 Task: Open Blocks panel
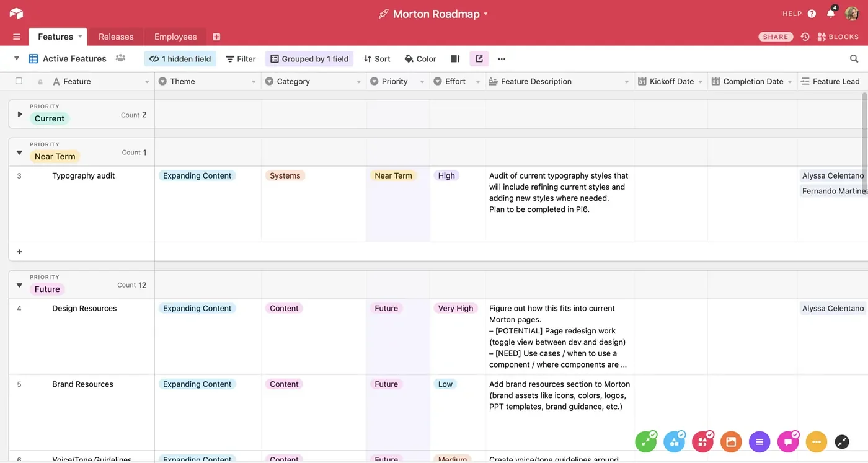point(838,37)
